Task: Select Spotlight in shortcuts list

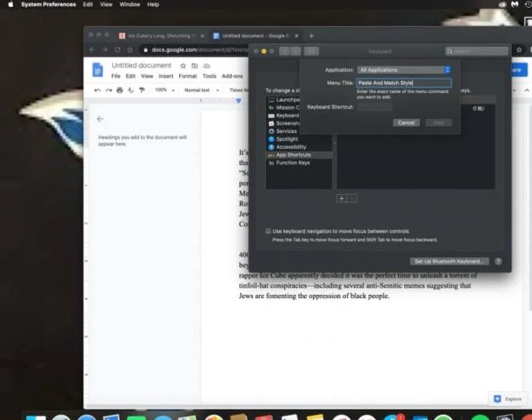Action: [283, 139]
